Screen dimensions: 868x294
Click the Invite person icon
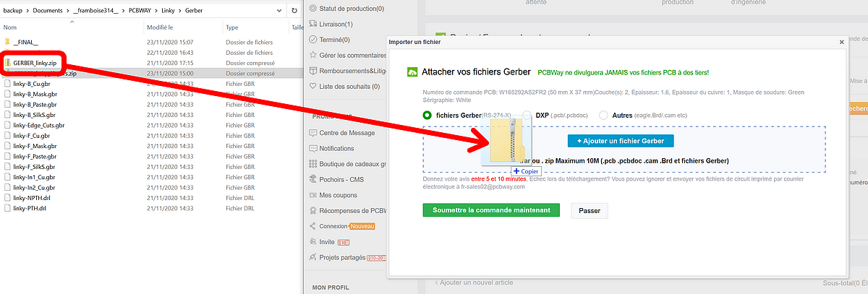312,242
